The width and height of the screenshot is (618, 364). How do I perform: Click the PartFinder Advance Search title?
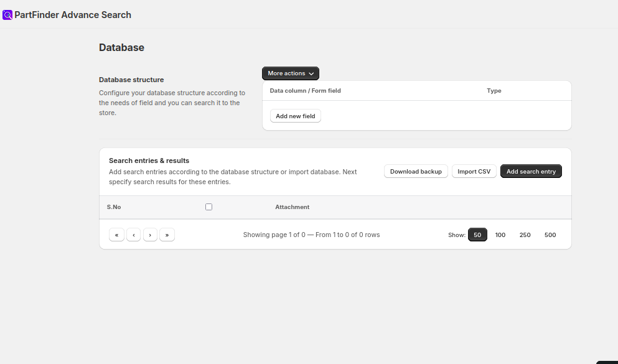point(73,15)
